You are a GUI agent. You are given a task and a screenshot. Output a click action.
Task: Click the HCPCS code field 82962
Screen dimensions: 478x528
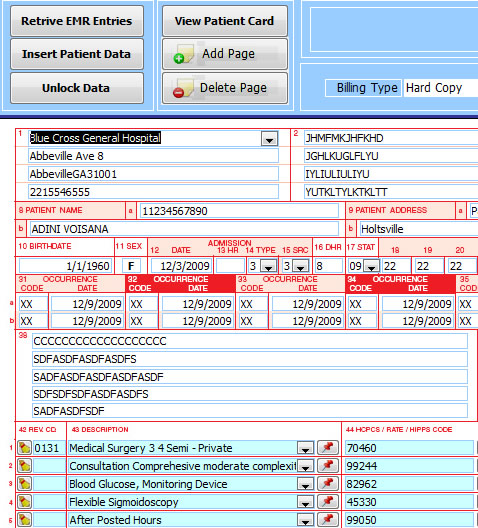click(410, 484)
